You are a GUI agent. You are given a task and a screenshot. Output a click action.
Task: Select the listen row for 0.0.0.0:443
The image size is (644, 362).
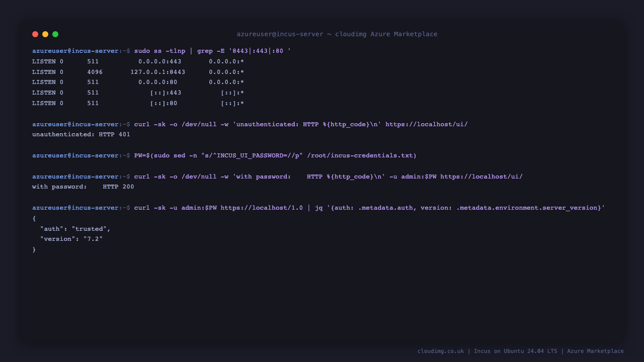(x=138, y=62)
